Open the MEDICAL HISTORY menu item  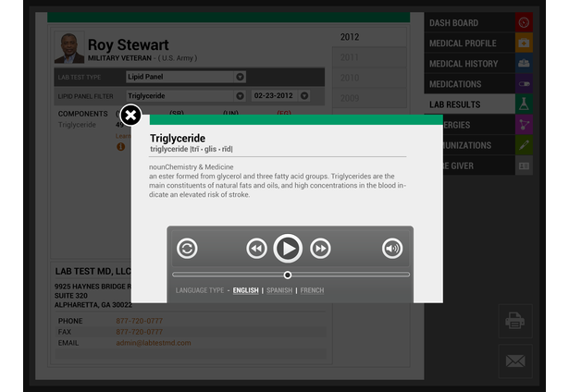pyautogui.click(x=470, y=64)
